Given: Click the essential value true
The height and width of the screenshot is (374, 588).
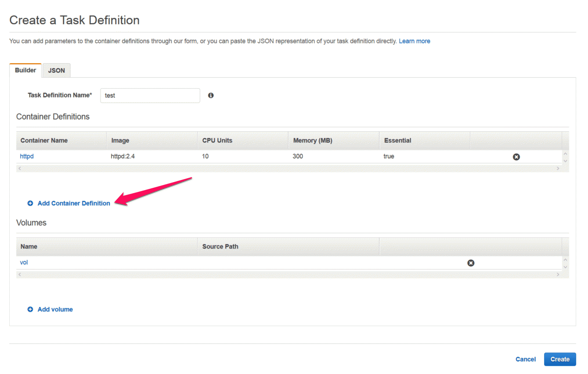Looking at the screenshot, I should click(389, 156).
